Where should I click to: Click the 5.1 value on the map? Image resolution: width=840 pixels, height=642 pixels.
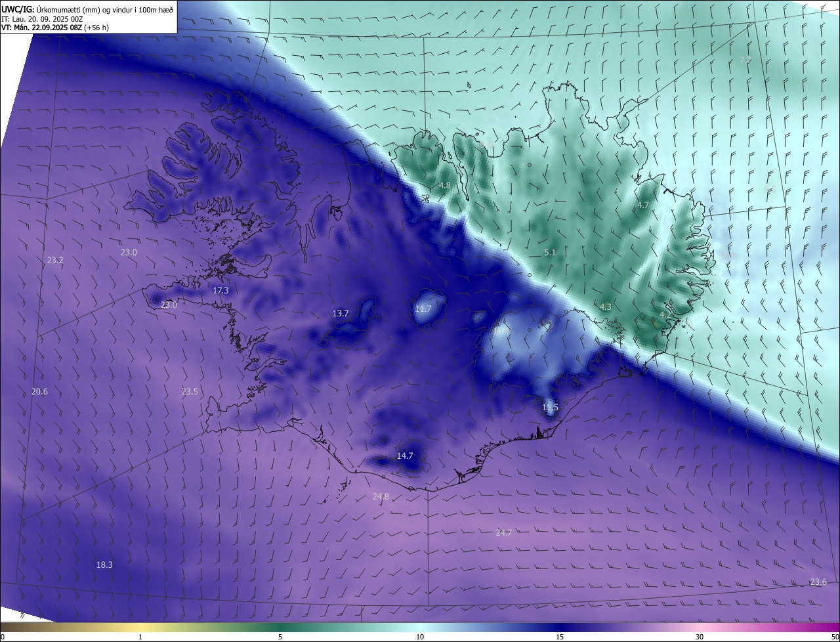coord(550,252)
